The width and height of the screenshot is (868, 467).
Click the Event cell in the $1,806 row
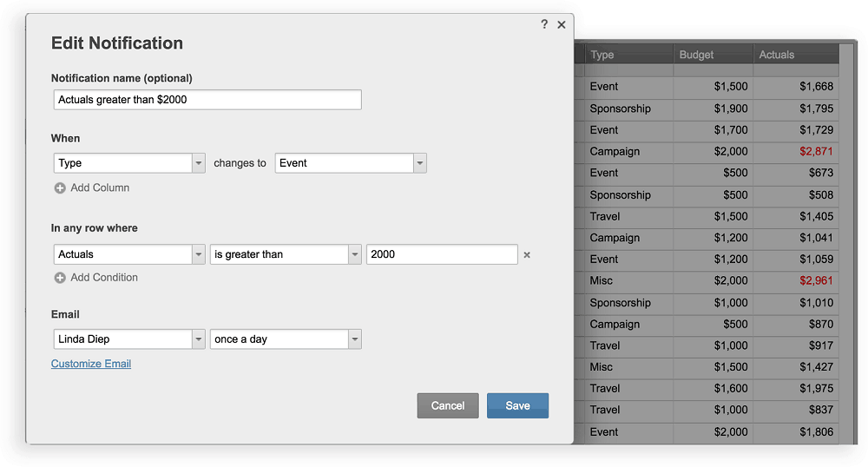pyautogui.click(x=628, y=432)
